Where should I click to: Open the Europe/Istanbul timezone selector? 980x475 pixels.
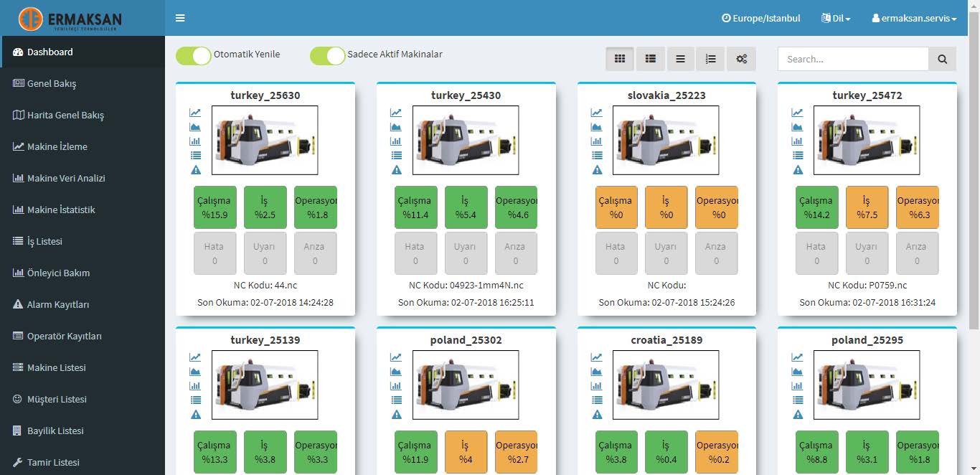point(760,18)
